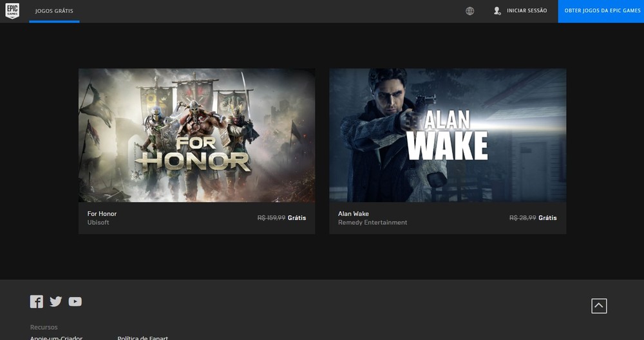
Task: Open the Facebook social link
Action: 37,302
